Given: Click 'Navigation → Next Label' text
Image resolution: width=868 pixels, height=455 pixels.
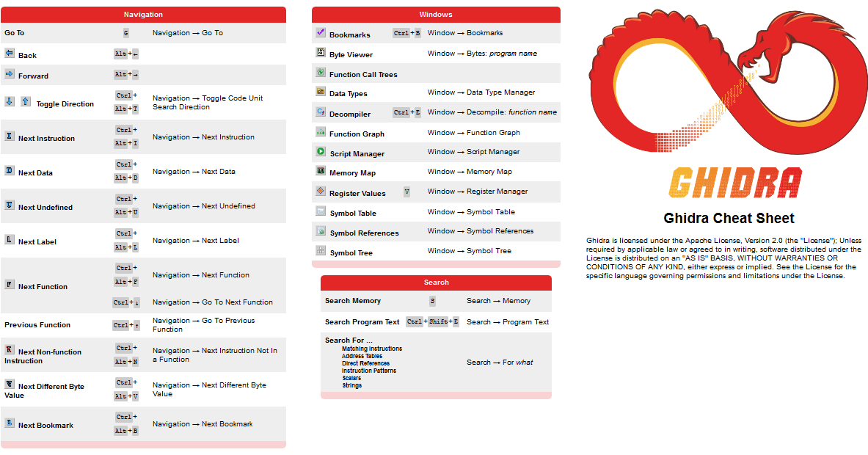Looking at the screenshot, I should point(196,240).
